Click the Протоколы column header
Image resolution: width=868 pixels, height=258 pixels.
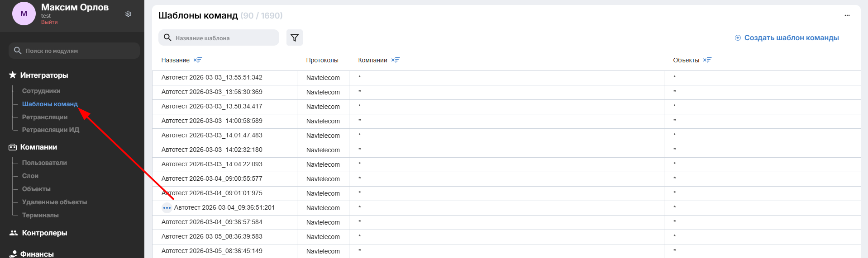(x=322, y=60)
